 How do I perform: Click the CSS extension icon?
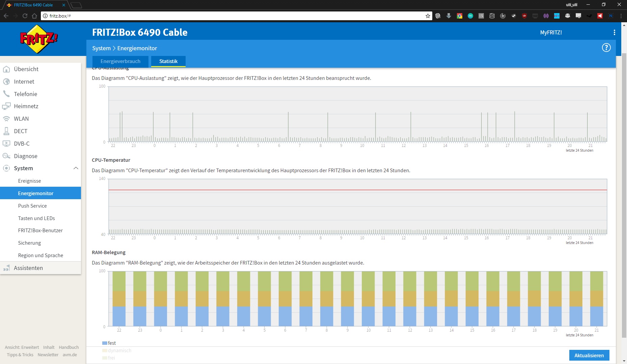pyautogui.click(x=578, y=16)
